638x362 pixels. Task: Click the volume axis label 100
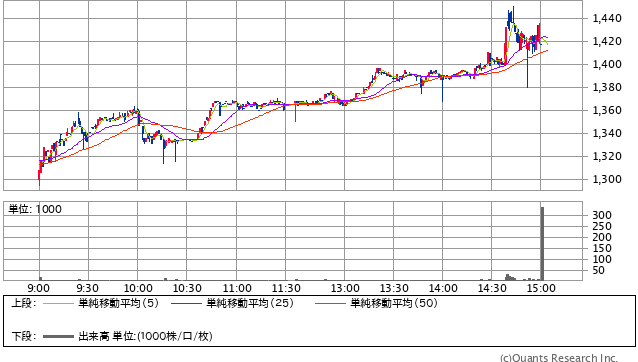click(602, 259)
